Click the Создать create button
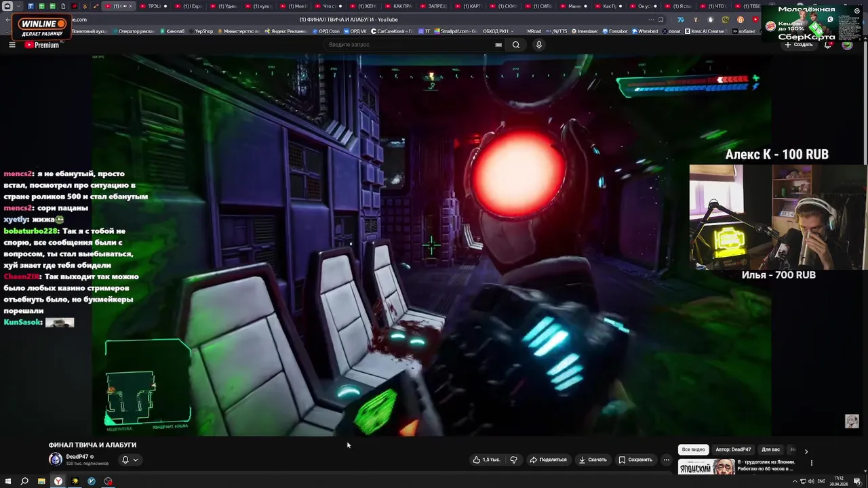 pos(799,45)
